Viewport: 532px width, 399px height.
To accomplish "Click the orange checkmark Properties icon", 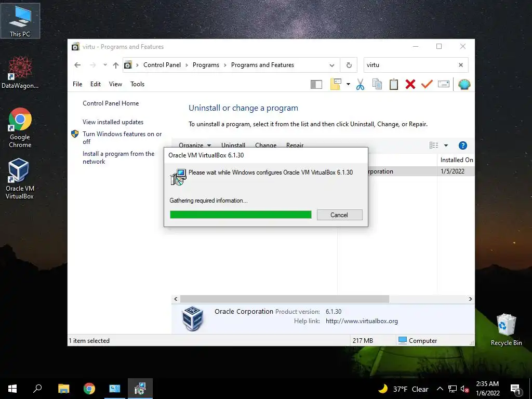I will point(427,84).
